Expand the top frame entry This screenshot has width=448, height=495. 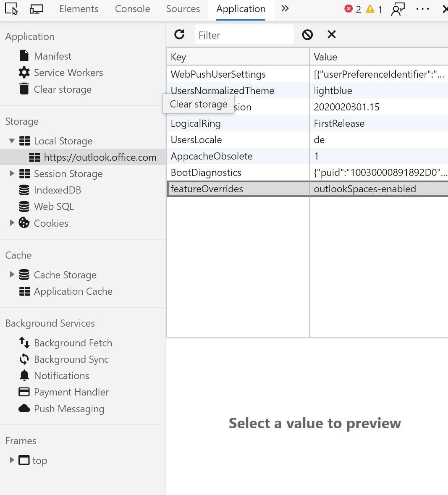click(11, 460)
